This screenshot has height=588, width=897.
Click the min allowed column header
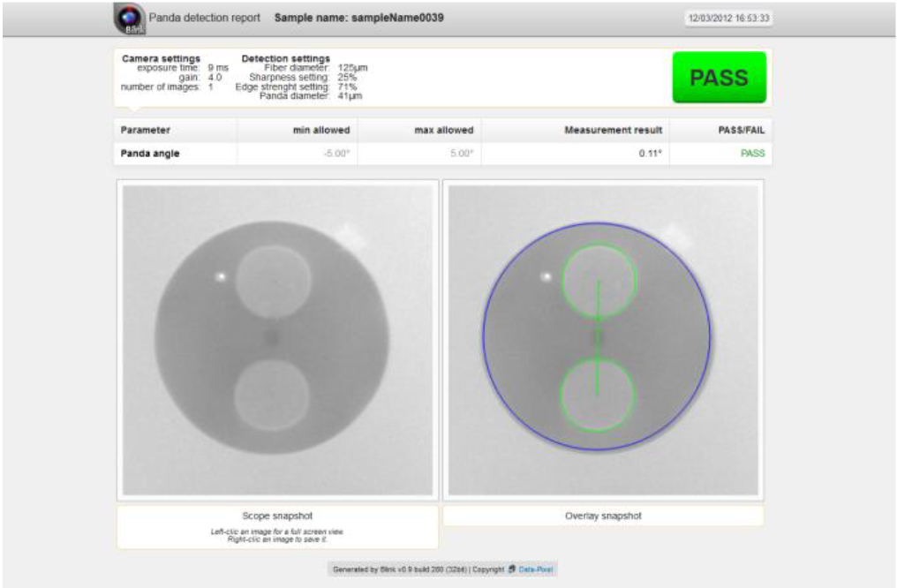coord(321,130)
